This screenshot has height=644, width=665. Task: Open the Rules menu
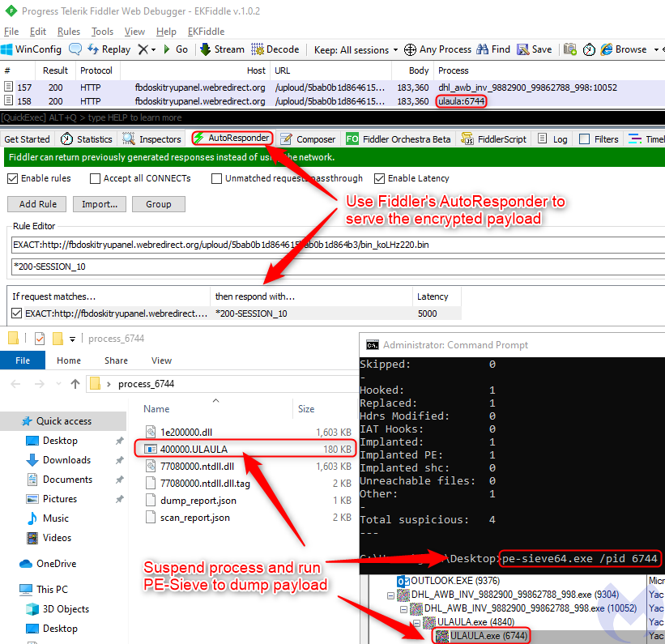pos(69,32)
